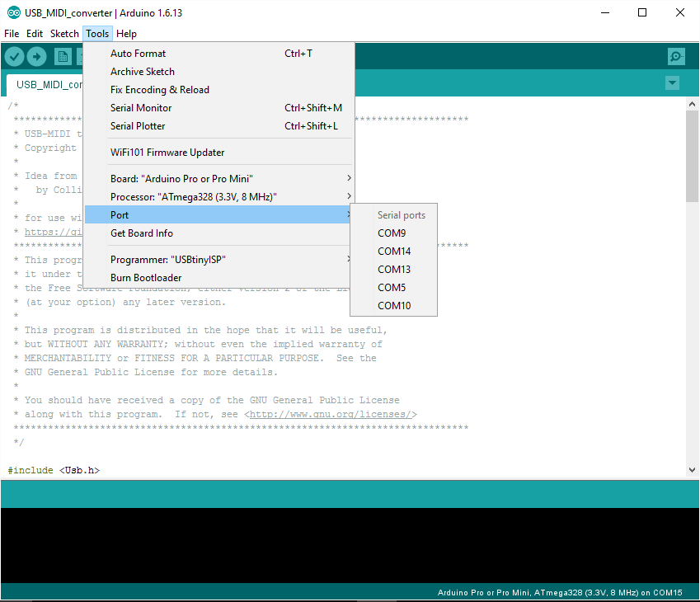Maximize the Arduino window
The width and height of the screenshot is (700, 602).
click(642, 12)
